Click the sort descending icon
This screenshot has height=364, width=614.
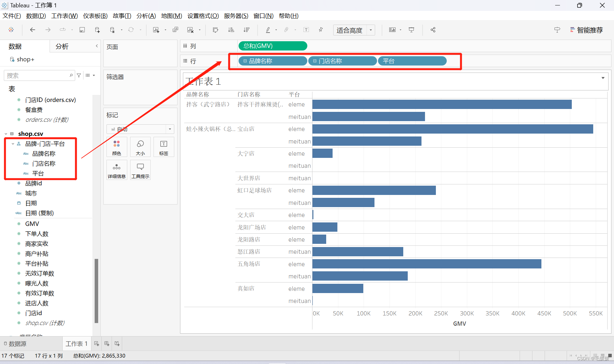246,30
